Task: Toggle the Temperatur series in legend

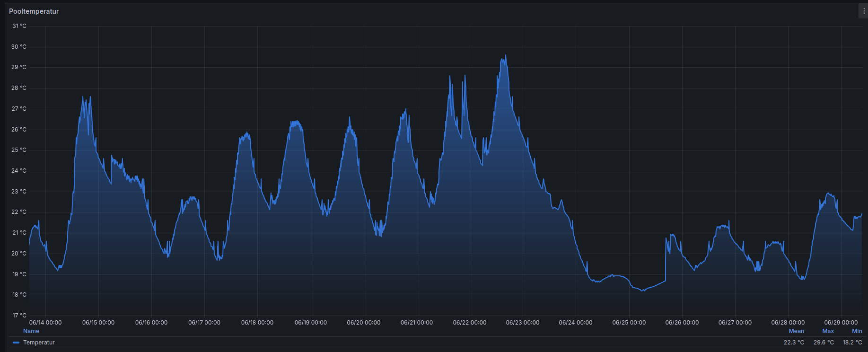Action: point(39,343)
